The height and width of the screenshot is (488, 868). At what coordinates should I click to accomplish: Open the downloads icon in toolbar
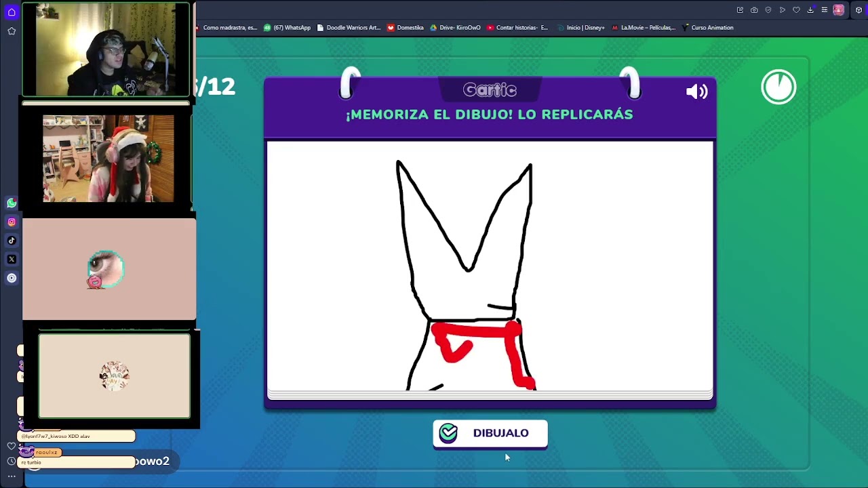point(810,10)
